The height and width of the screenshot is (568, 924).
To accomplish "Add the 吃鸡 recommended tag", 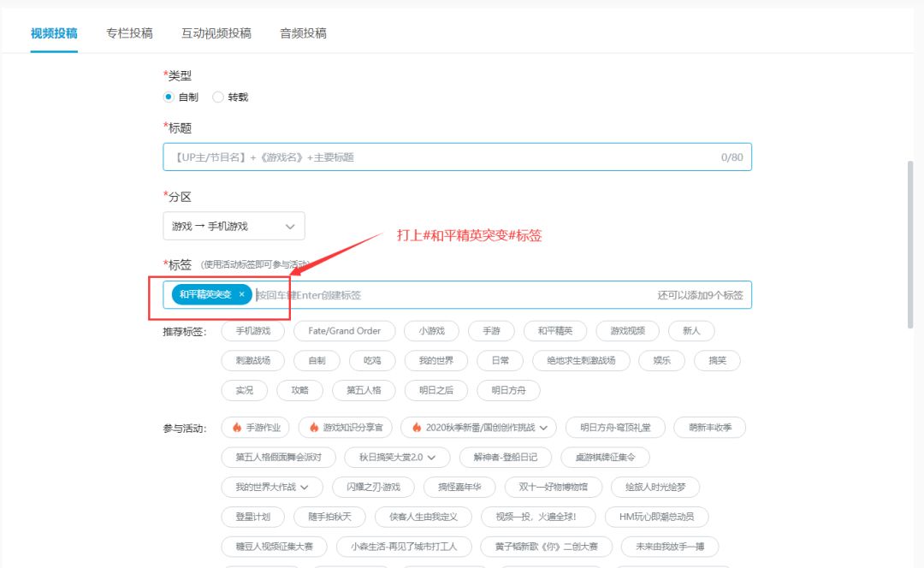I will tap(372, 361).
